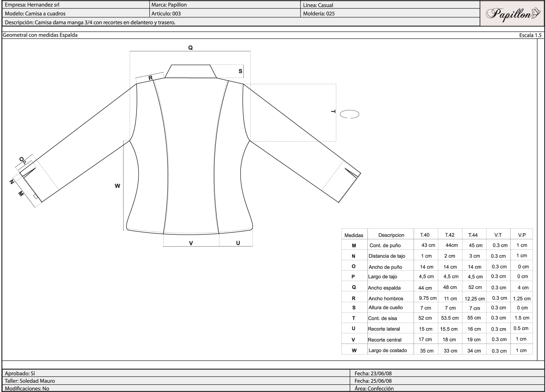The width and height of the screenshot is (546, 392).
Task: Click the Q width label above the shirt
Action: tap(190, 48)
